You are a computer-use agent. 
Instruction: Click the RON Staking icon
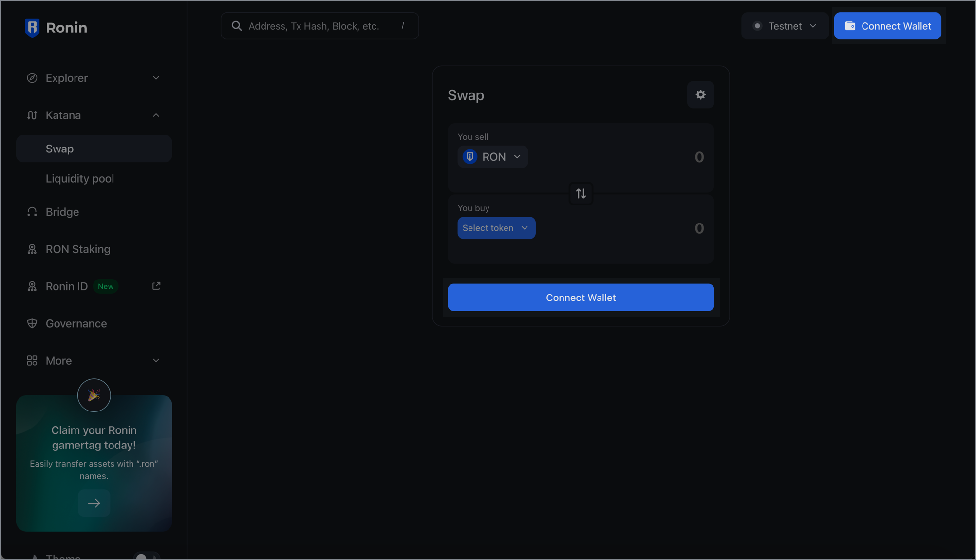point(32,249)
